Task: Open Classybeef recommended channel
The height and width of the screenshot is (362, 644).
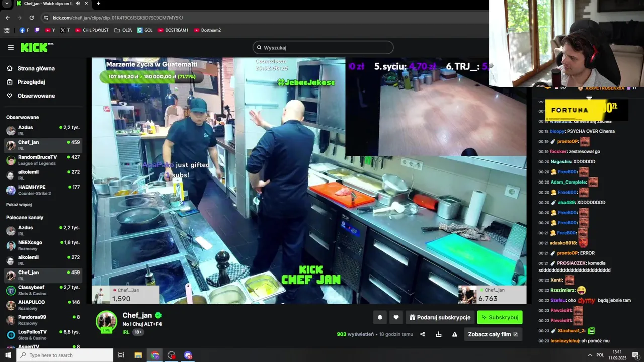Action: (x=43, y=290)
